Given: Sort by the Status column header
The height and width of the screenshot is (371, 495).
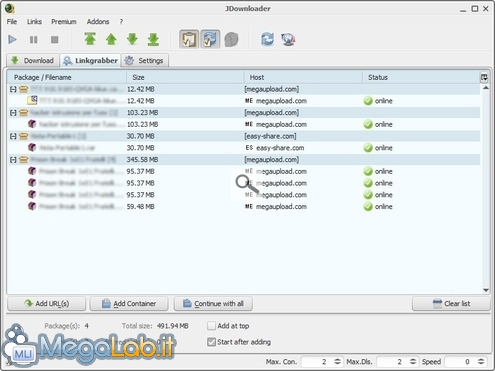Looking at the screenshot, I should [421, 77].
